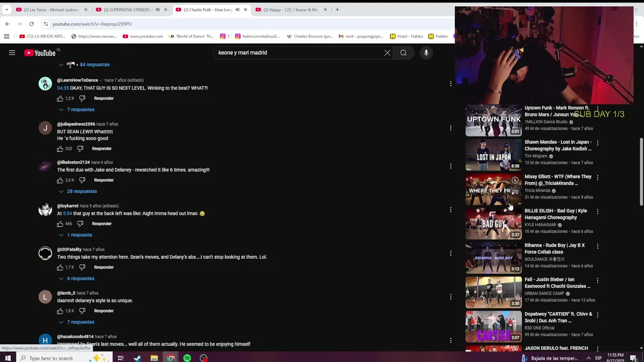
Task: Click the page vertical scrollbar thumb
Action: point(641,171)
